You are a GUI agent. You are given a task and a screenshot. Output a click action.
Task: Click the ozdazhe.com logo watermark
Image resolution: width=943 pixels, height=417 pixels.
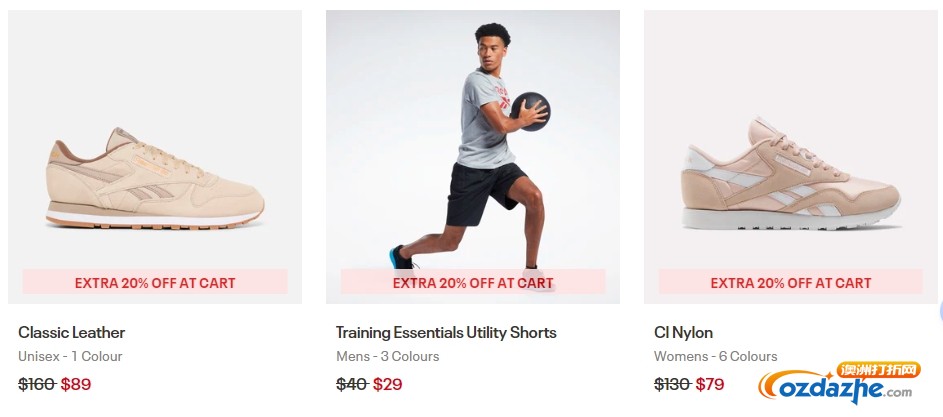tap(840, 383)
